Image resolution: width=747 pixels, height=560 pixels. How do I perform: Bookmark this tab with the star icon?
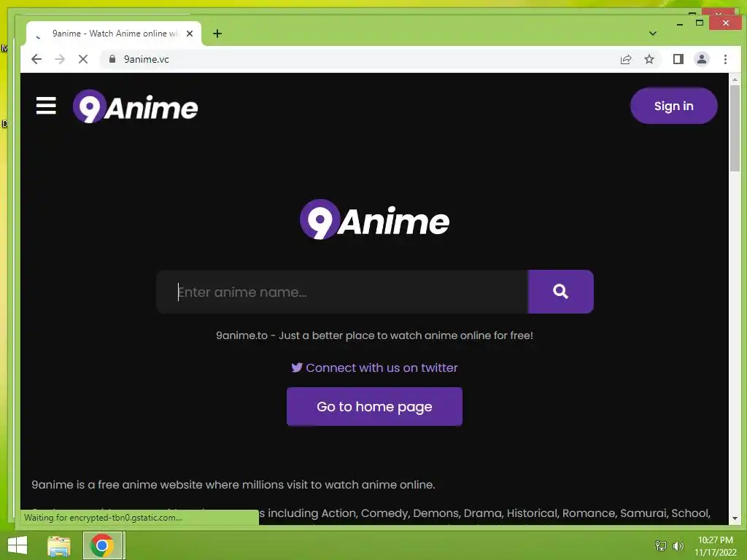[649, 59]
